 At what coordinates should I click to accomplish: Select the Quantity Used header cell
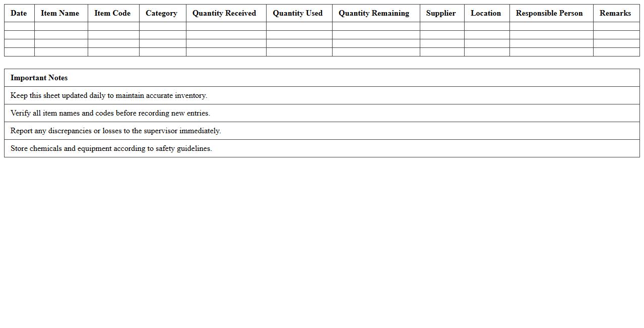point(298,13)
